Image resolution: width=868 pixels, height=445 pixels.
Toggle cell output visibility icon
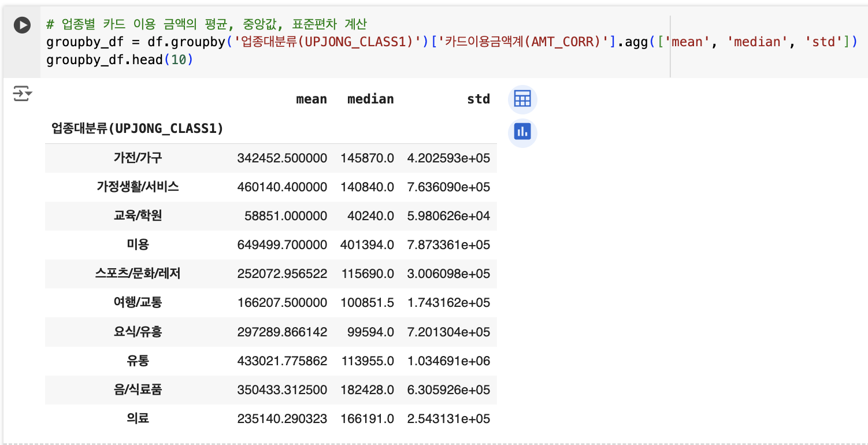pos(23,94)
